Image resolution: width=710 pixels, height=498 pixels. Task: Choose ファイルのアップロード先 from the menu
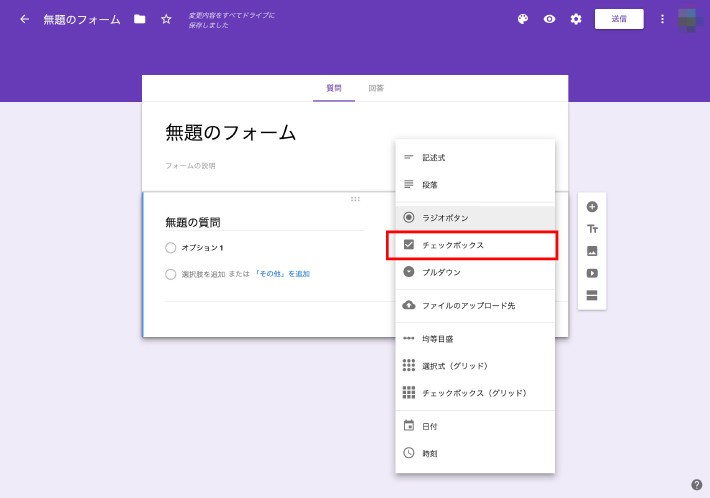pos(475,306)
